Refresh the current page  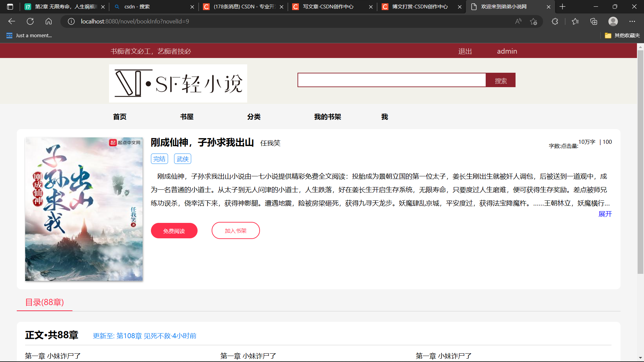point(30,21)
